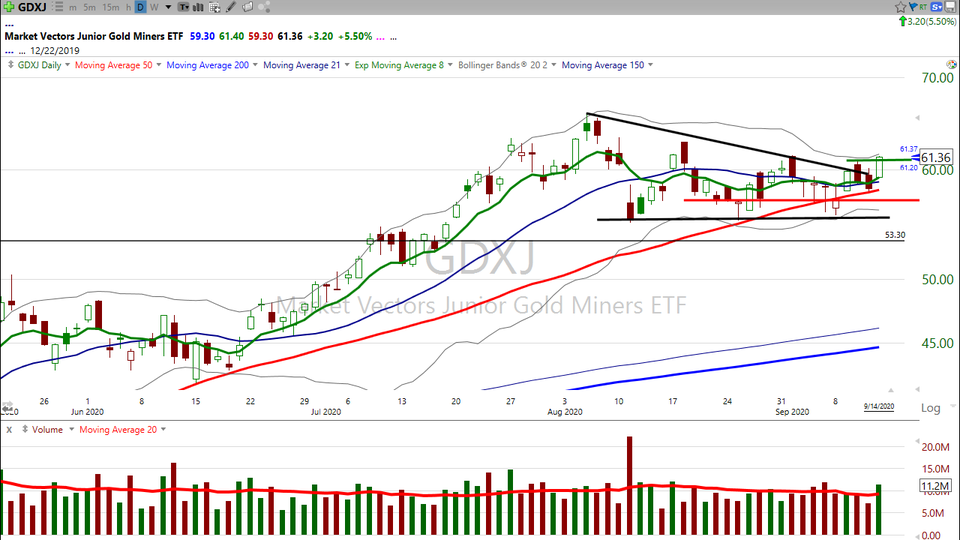This screenshot has height=540, width=960.
Task: Click the 12/22/2019 date text
Action: 54,51
